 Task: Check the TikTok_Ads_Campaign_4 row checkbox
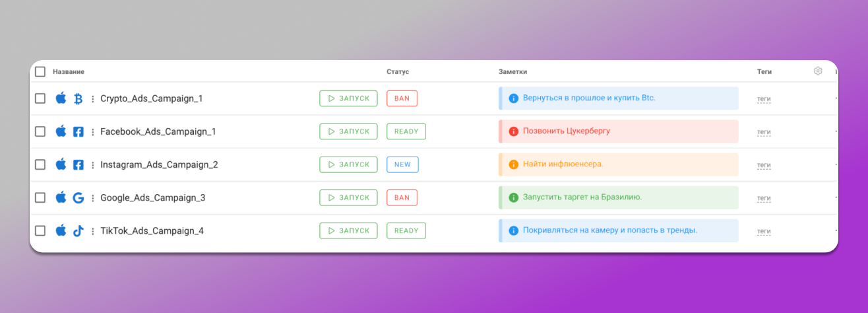pos(40,230)
